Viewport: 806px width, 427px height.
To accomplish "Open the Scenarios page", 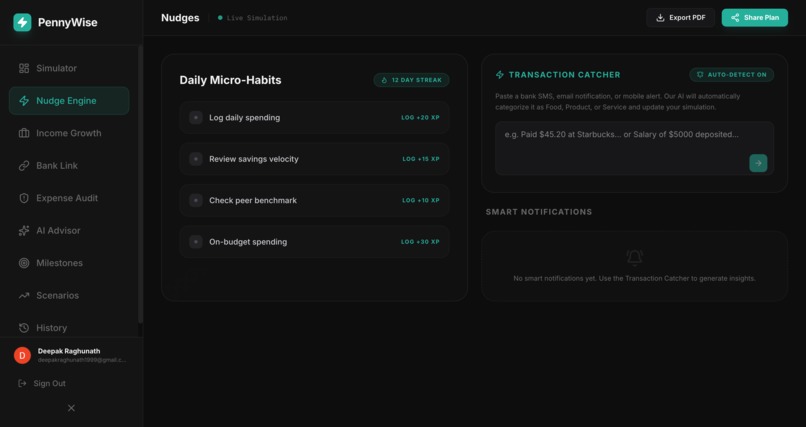I will click(x=69, y=295).
